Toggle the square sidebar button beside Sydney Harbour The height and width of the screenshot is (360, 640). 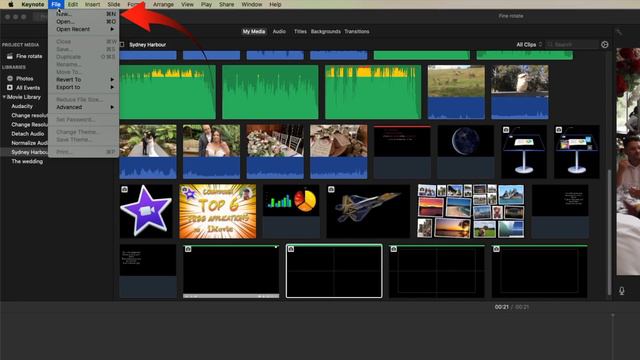(x=122, y=44)
